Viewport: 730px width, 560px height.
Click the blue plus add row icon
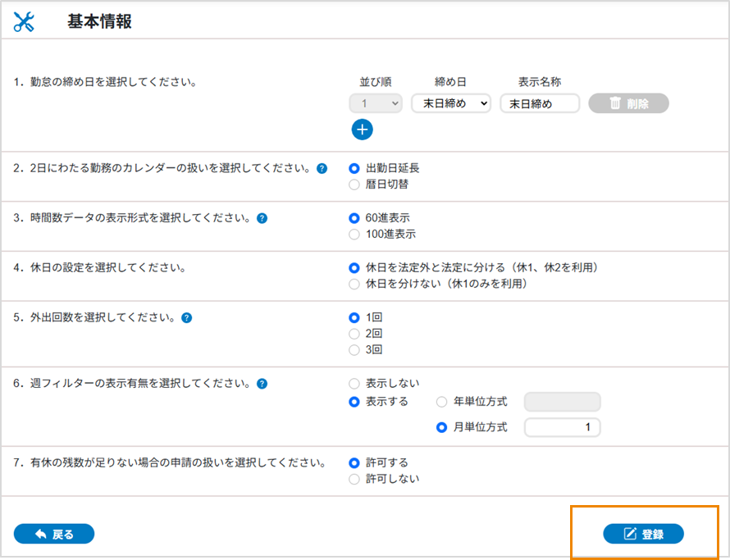(362, 130)
